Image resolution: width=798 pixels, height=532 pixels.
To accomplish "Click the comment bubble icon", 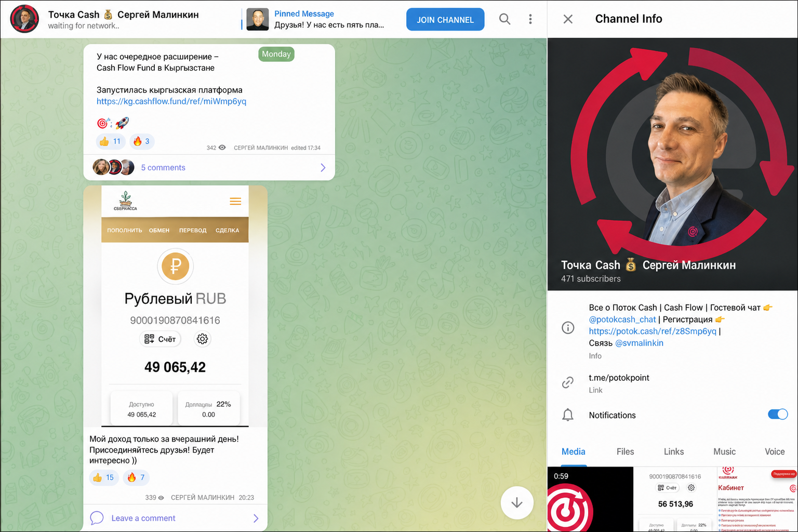I will coord(97,518).
